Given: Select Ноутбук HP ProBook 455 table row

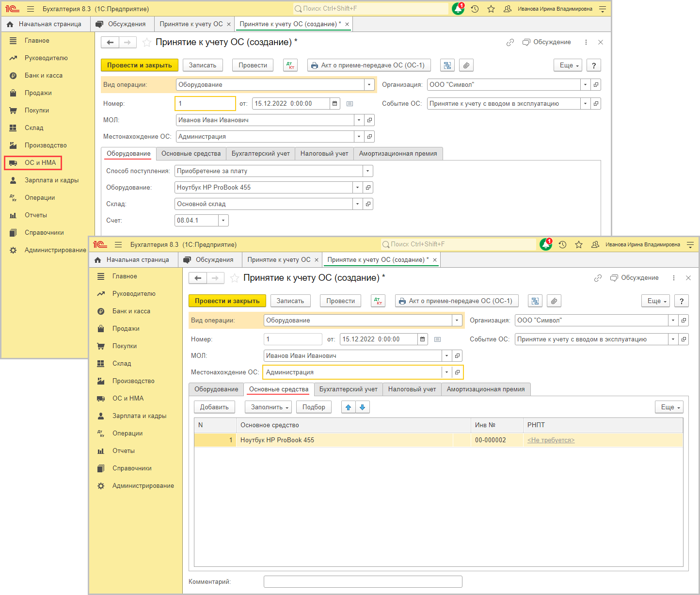Looking at the screenshot, I should [x=438, y=440].
